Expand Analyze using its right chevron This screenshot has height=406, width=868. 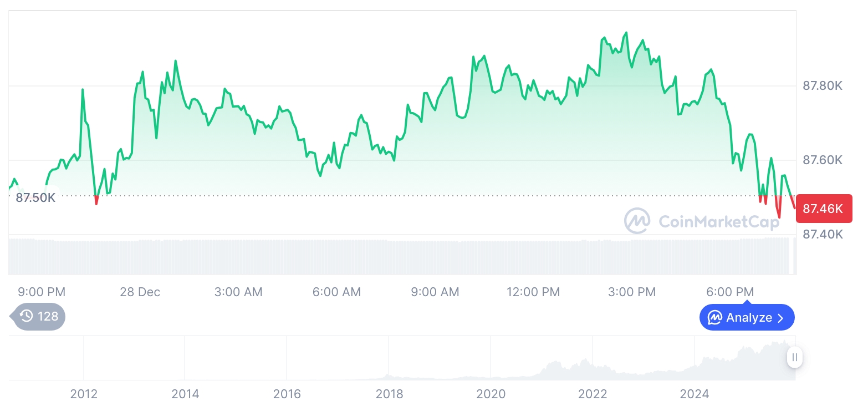click(x=781, y=318)
